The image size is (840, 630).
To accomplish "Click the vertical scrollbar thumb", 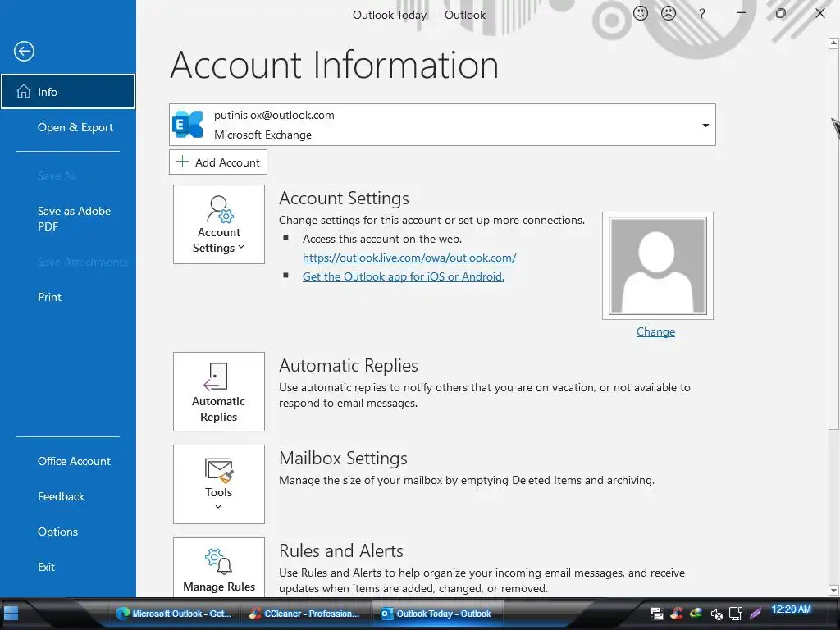I will [x=833, y=239].
